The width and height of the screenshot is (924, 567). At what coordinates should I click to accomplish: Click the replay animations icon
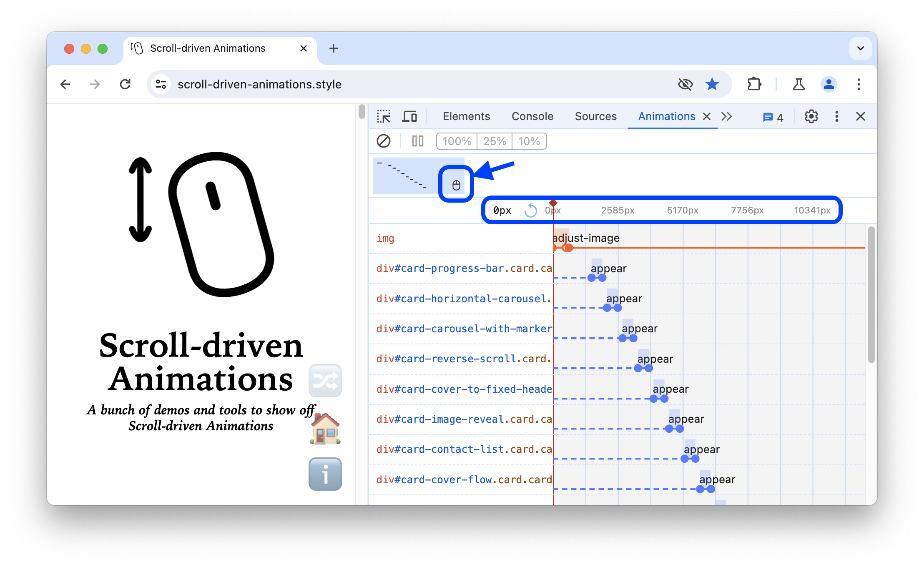pyautogui.click(x=531, y=210)
